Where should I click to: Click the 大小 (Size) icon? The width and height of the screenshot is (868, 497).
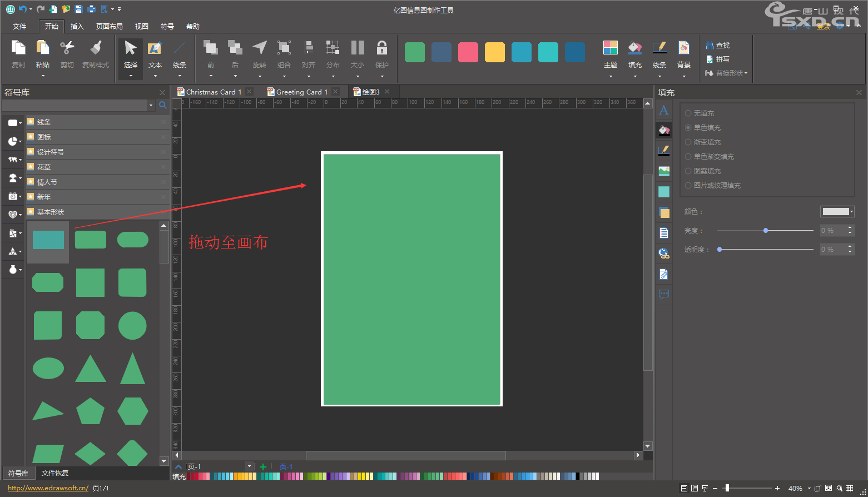358,48
